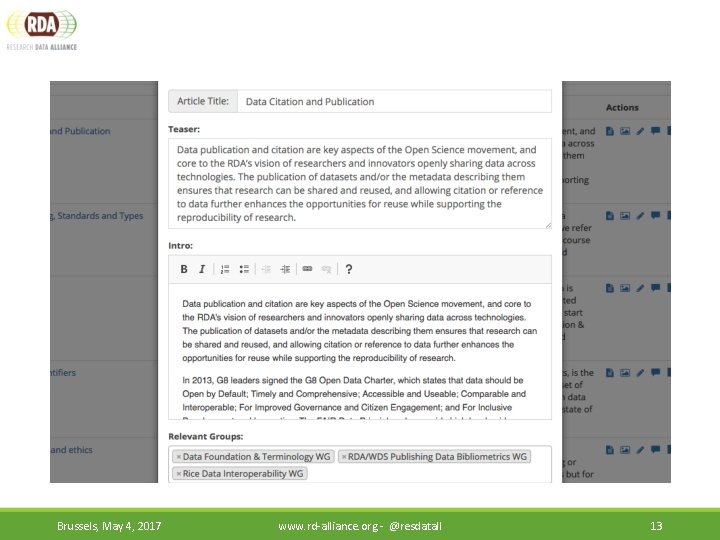Toggle italic formatting in Intro editor
This screenshot has width=720, height=540.
click(202, 269)
